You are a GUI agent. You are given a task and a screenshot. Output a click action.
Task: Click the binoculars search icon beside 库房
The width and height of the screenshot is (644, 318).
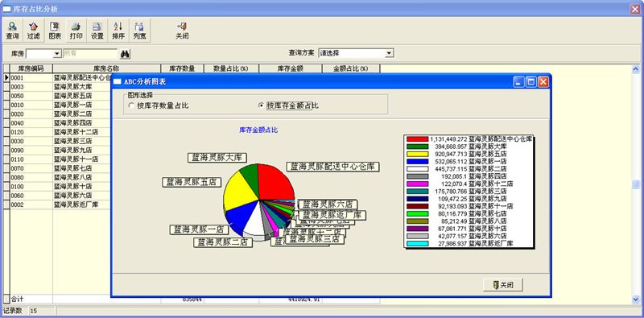[x=125, y=53]
